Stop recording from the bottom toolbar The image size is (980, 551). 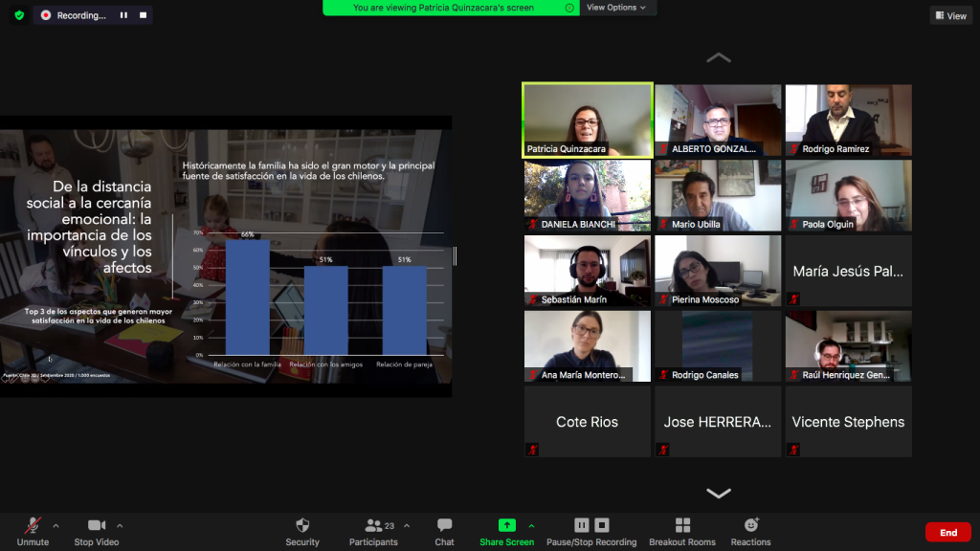point(602,525)
